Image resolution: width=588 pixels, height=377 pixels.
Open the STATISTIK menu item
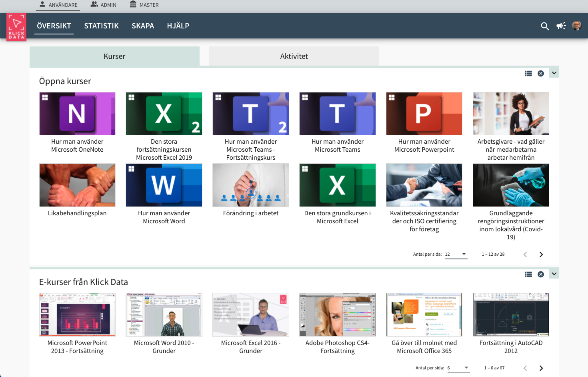click(101, 26)
